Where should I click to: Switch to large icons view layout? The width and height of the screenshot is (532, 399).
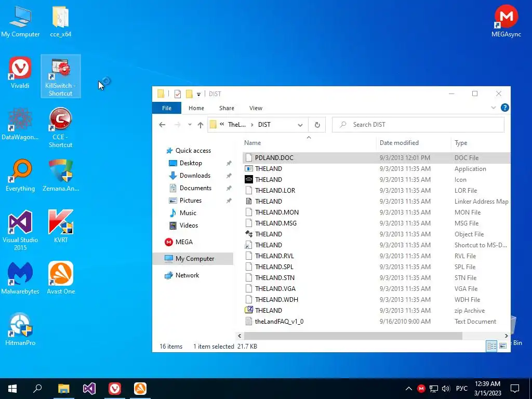coord(503,346)
